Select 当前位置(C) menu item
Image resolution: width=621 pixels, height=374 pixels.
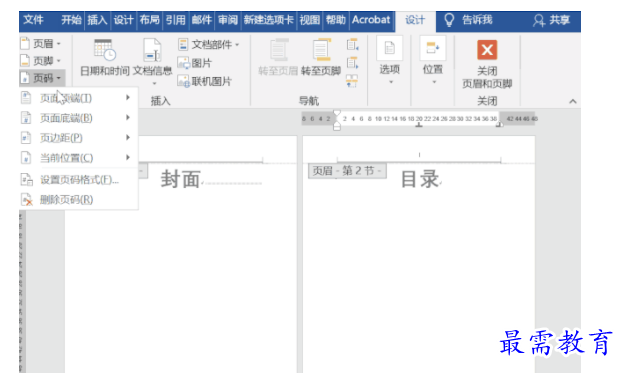tap(78, 158)
